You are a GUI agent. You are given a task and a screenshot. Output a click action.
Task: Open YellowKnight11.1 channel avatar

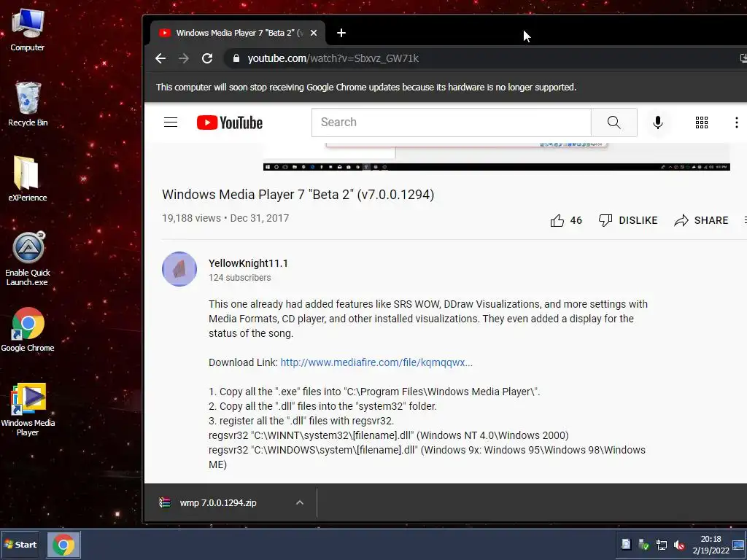tap(179, 269)
